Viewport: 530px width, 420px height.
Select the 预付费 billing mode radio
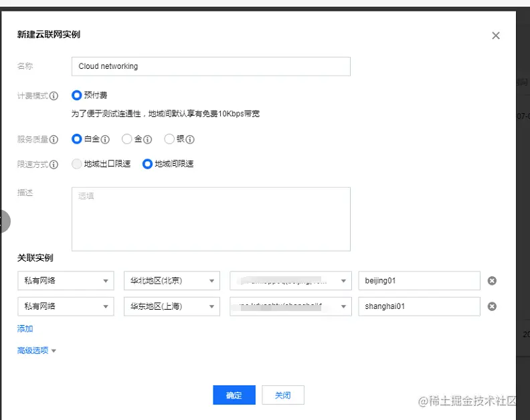click(77, 95)
